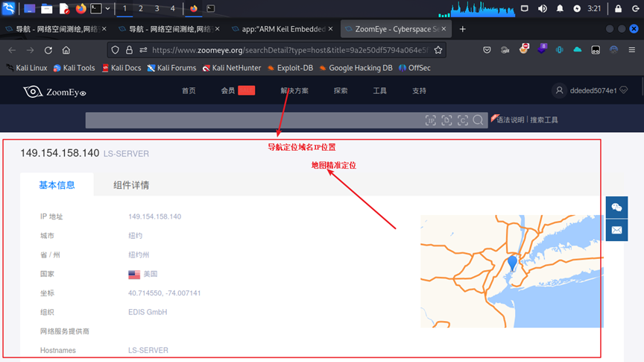Click the province value 纽约州
This screenshot has height=362, width=644.
139,255
